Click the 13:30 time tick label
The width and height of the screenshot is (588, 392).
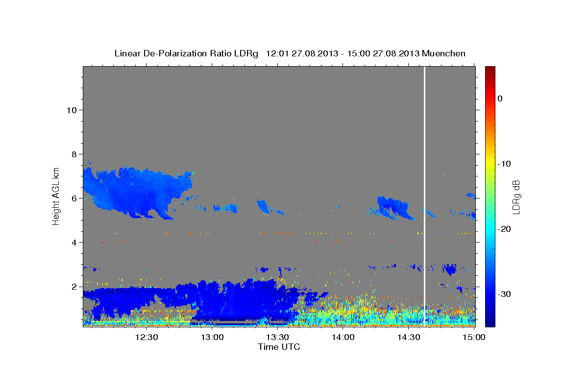(277, 338)
